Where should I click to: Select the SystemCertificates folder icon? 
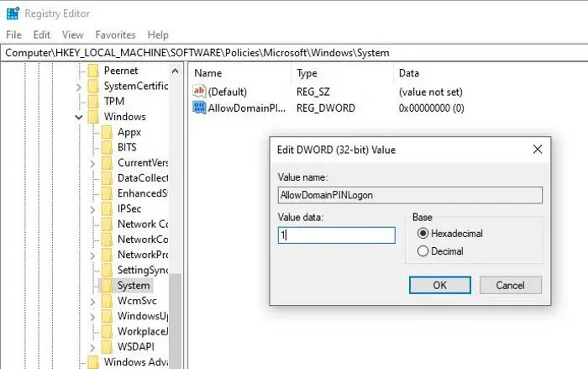pyautogui.click(x=93, y=86)
